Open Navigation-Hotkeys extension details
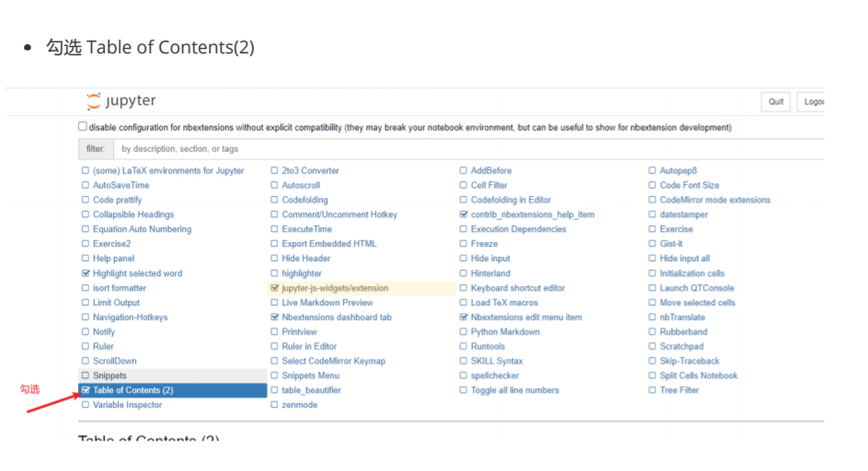 point(130,317)
